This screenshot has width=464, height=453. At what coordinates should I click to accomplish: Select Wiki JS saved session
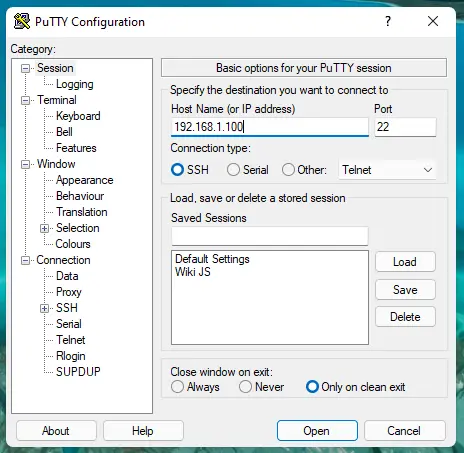[x=193, y=272]
